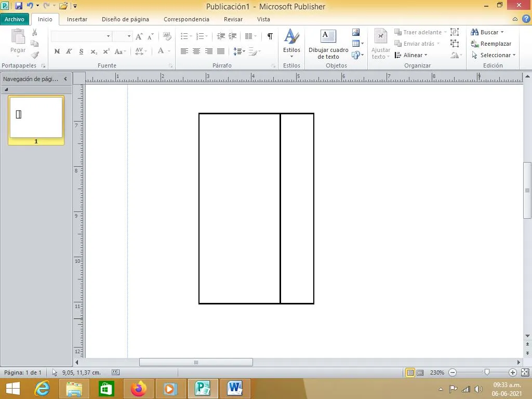Collapse the ribbon with caret icon
Viewport: 532px width, 399px height.
pos(515,19)
